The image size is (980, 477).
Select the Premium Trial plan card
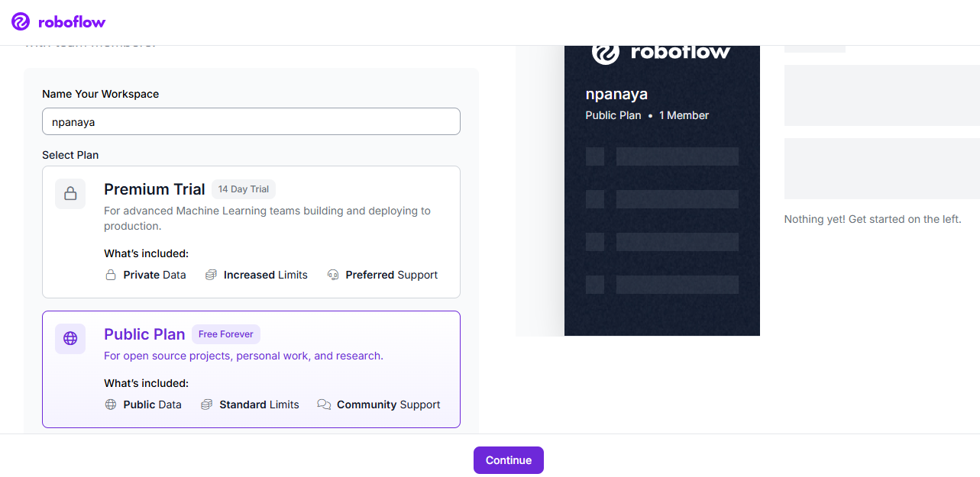pos(251,232)
